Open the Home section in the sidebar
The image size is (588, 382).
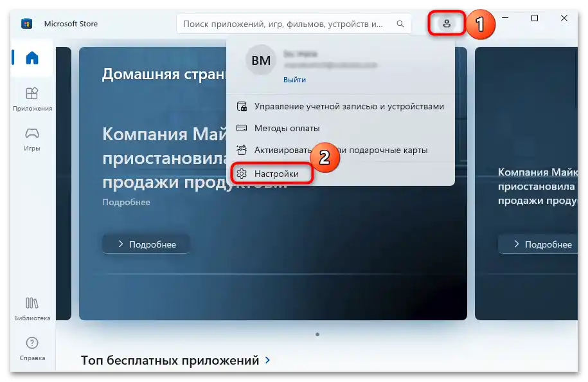31,57
